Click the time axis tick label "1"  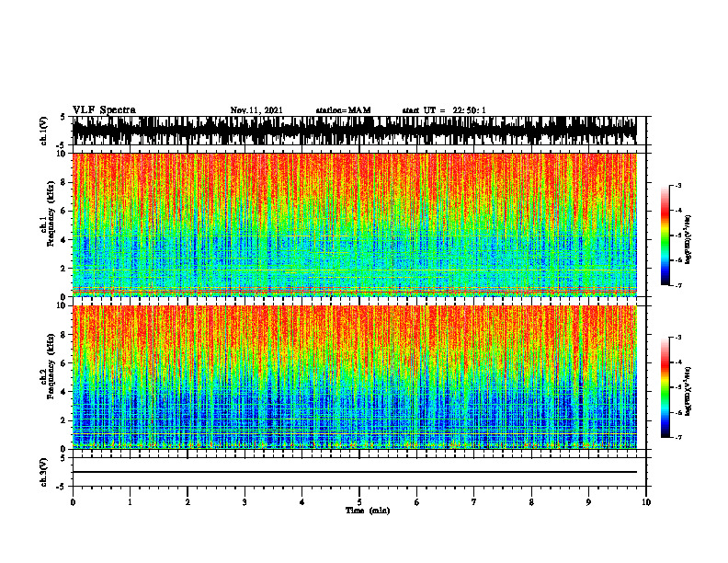point(130,502)
